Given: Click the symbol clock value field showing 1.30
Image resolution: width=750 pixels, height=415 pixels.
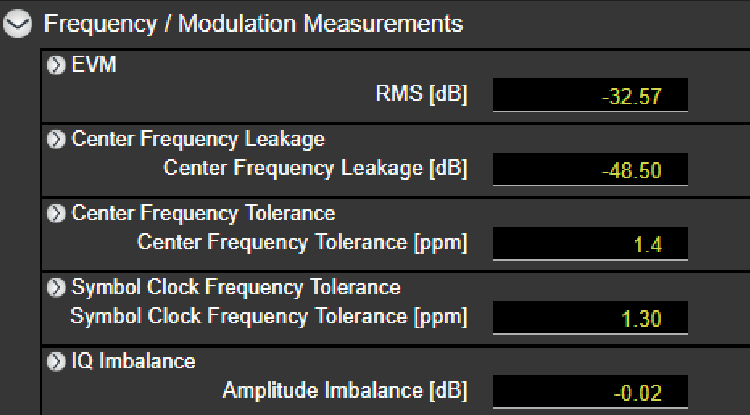Looking at the screenshot, I should coord(590,319).
